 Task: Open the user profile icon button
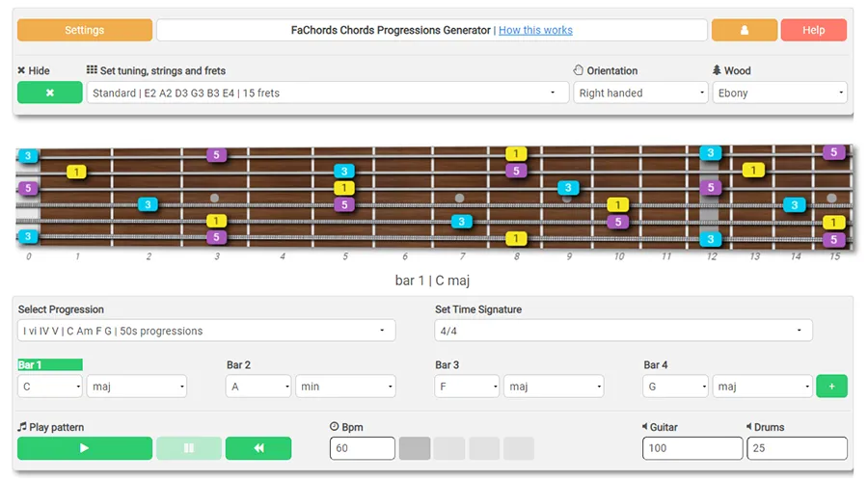[744, 30]
